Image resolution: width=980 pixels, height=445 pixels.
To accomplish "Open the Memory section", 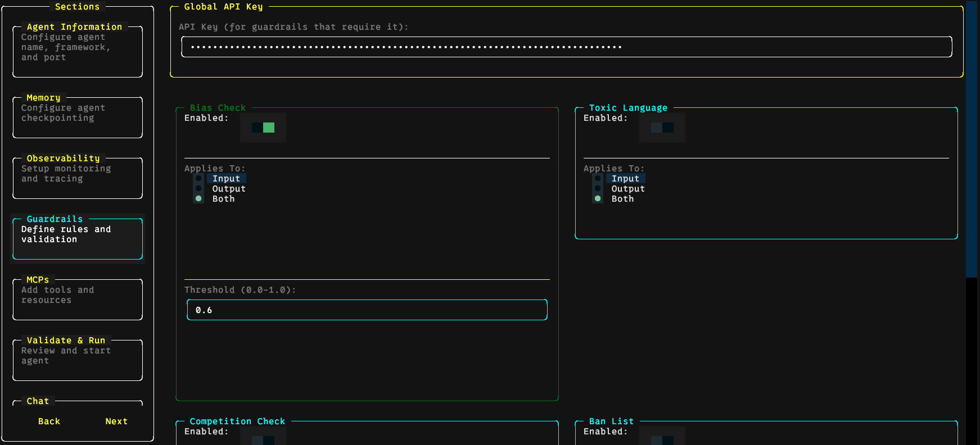I will tap(78, 116).
